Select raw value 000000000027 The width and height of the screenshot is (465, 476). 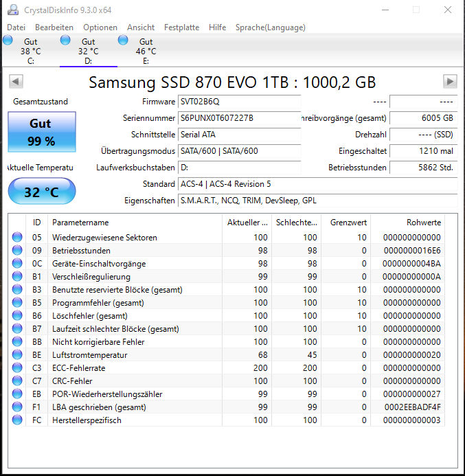click(412, 394)
